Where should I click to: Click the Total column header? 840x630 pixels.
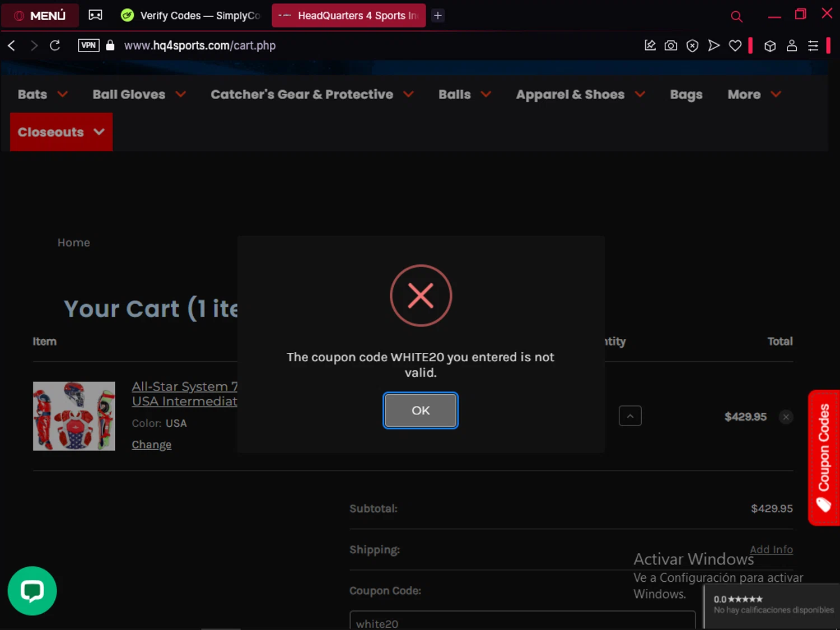click(780, 341)
